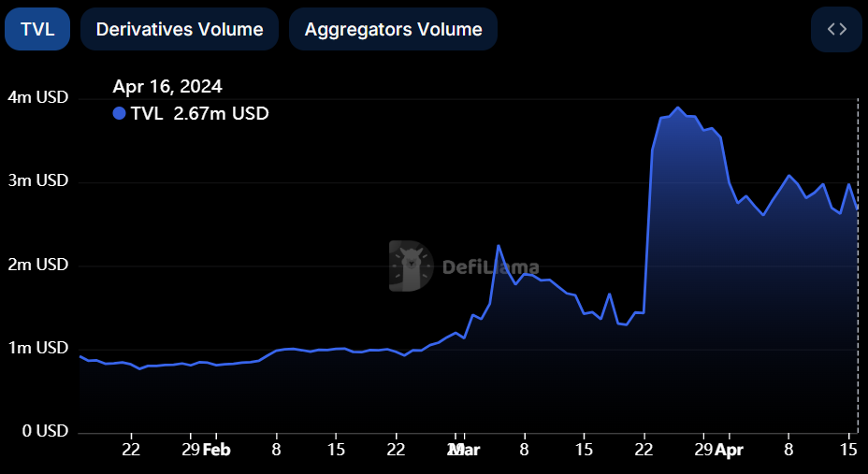Click the dashed cursor line at chart end
868x474 pixels.
tap(858, 266)
